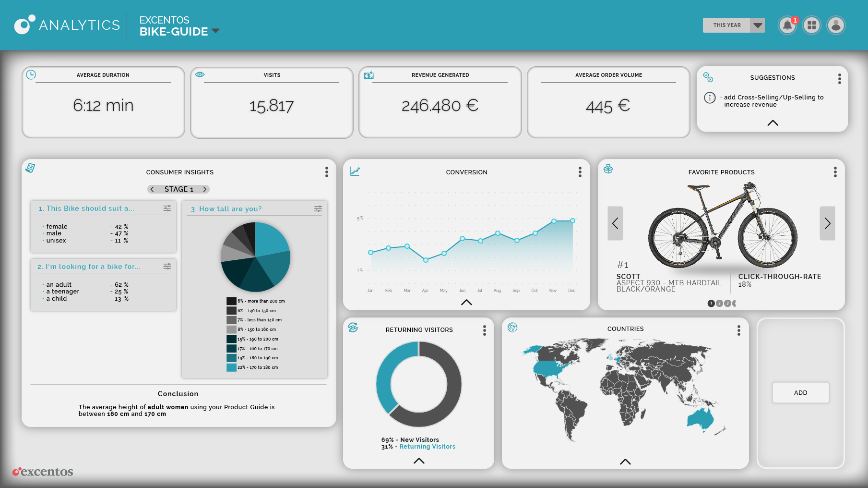The height and width of the screenshot is (488, 868).
Task: Open the dashboard grid view icon
Action: click(x=812, y=25)
